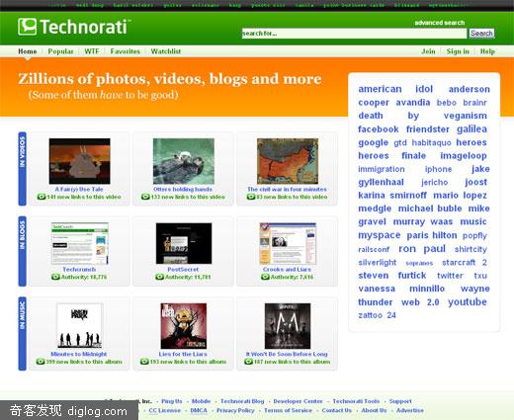Viewport: 514px width, 420px height.
Task: Click the 'Otters holding hands' title link
Action: tap(183, 189)
